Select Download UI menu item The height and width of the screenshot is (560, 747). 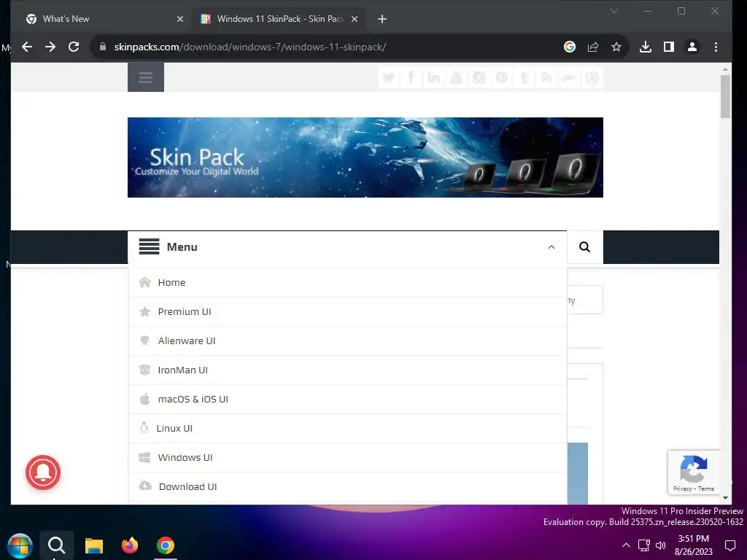(x=347, y=486)
